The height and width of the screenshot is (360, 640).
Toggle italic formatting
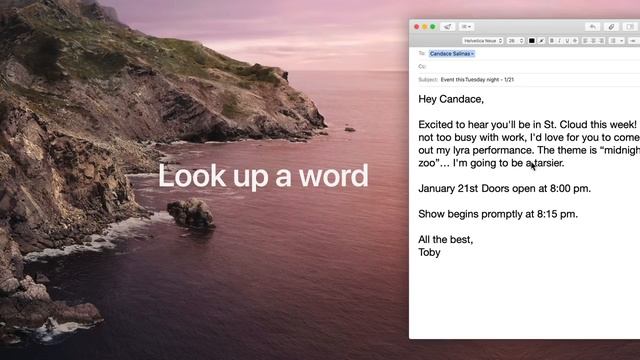click(559, 41)
